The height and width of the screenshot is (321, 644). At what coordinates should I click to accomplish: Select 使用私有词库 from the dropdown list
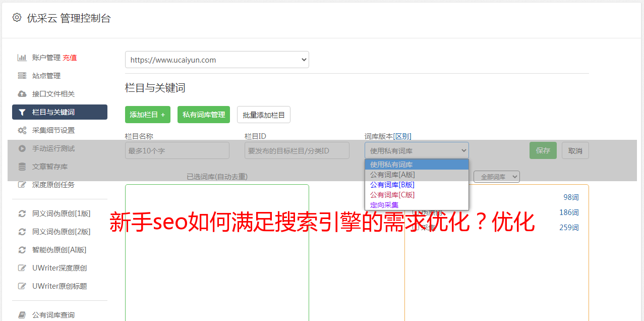(417, 165)
